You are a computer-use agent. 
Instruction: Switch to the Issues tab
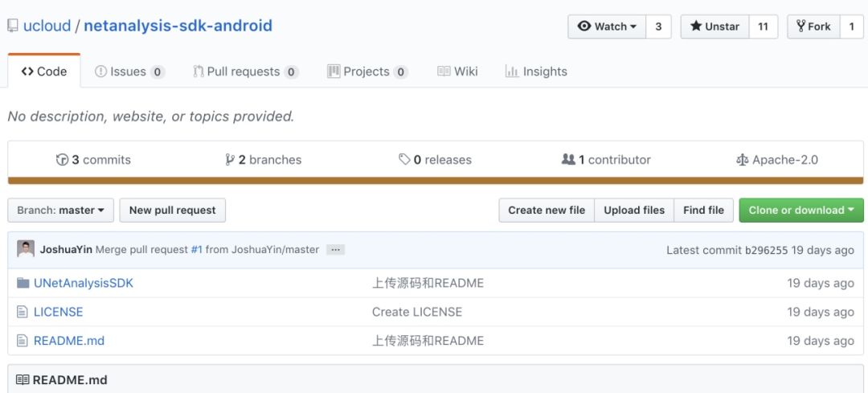point(129,72)
